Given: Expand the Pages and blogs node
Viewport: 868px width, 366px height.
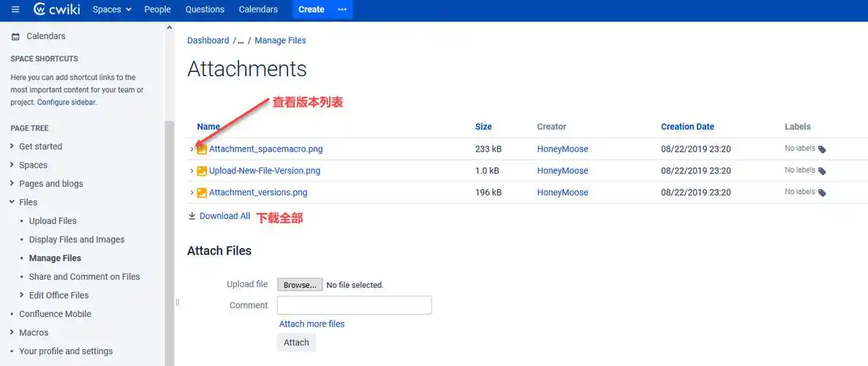Looking at the screenshot, I should [x=12, y=184].
